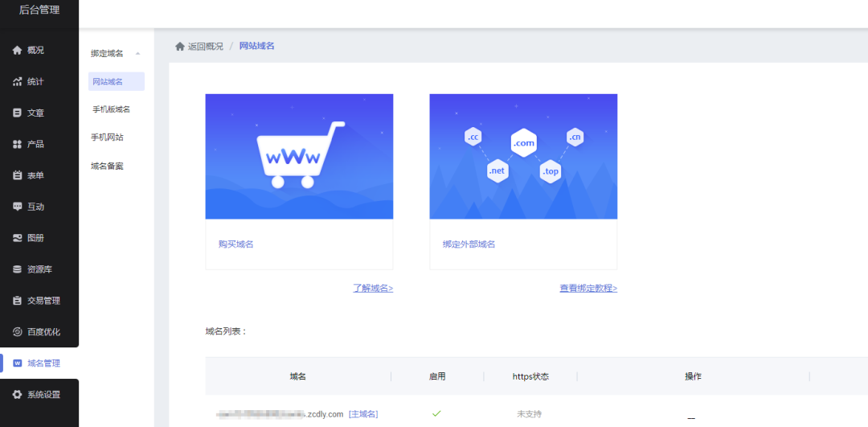Viewport: 868px width, 427px height.
Task: Click the 绑定外部域名 card label
Action: [x=469, y=244]
